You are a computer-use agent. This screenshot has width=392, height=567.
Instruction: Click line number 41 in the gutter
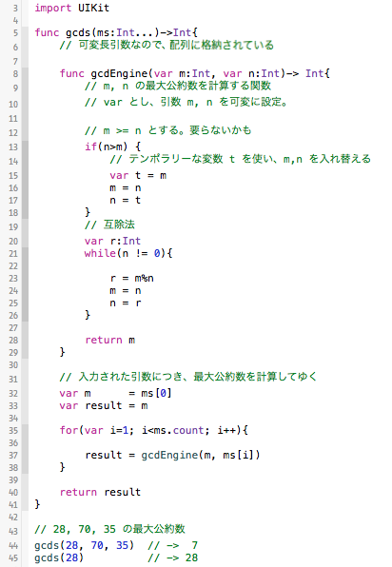pos(13,505)
